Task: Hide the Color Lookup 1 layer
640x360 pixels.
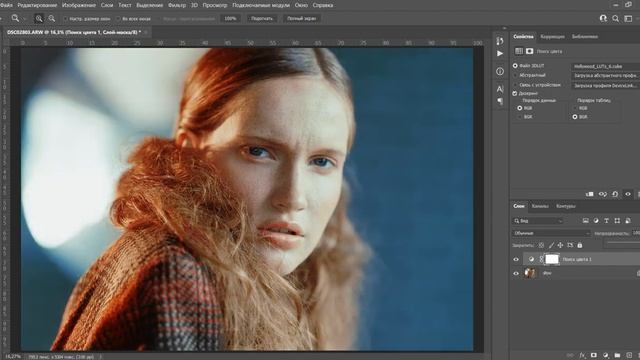Action: click(x=516, y=259)
